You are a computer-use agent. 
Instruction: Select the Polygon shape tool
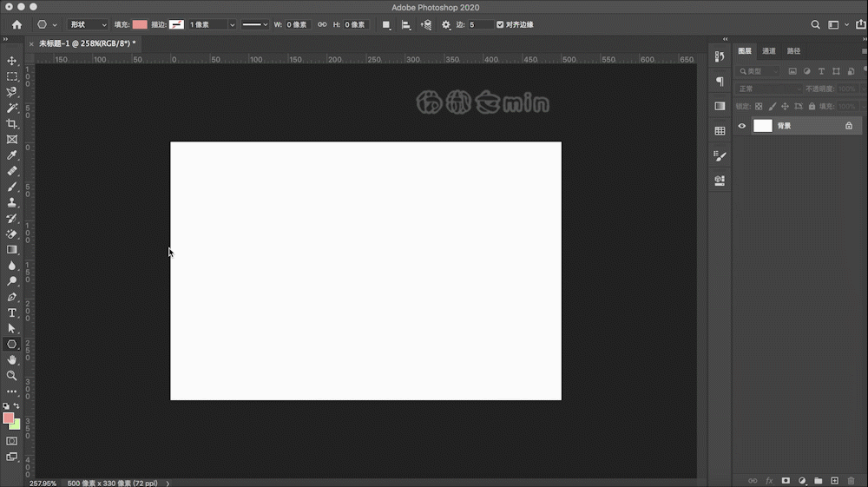click(x=11, y=345)
